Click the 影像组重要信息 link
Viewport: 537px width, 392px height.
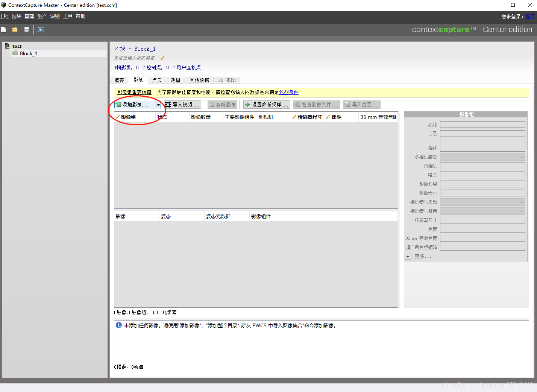134,92
